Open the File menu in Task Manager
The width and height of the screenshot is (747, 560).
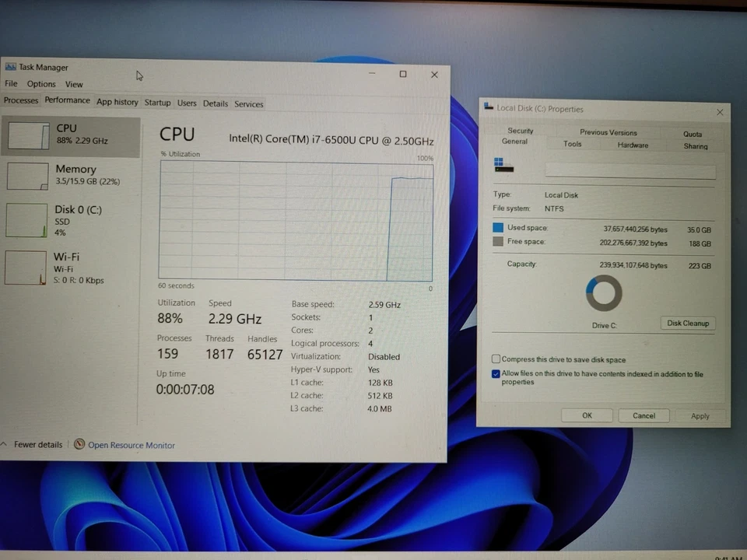pos(11,83)
